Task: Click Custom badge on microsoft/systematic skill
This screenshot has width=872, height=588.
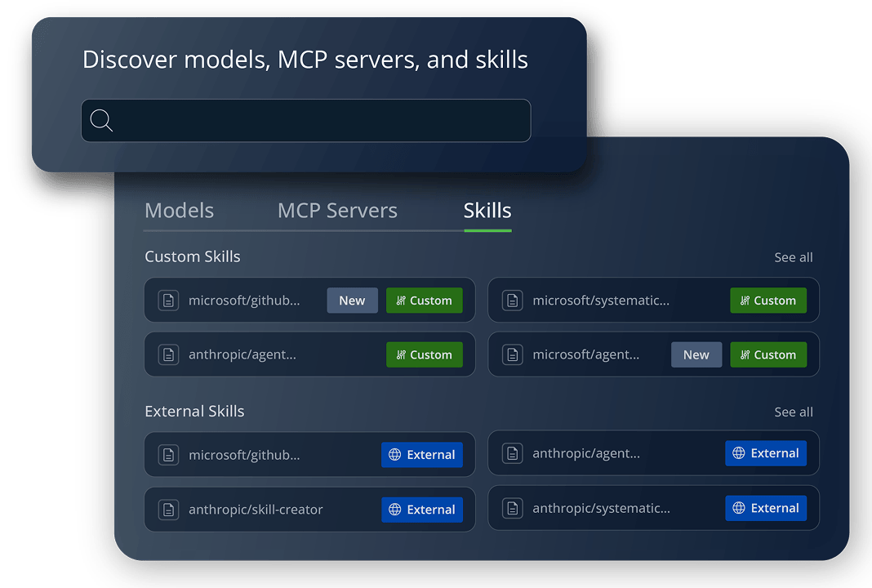Action: 768,301
